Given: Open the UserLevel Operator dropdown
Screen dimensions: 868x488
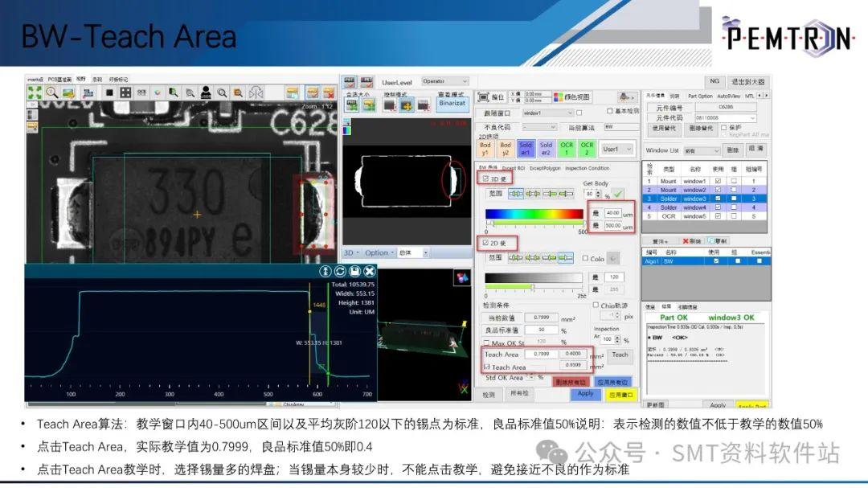Looking at the screenshot, I should [x=446, y=81].
